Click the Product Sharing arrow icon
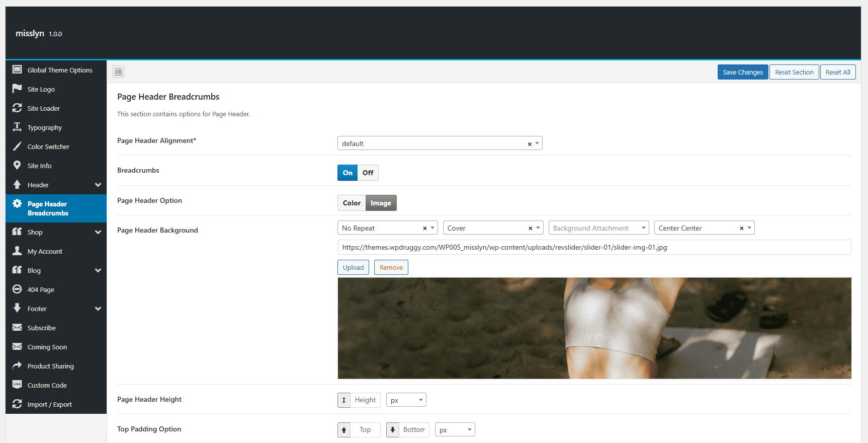868x443 pixels. click(17, 365)
